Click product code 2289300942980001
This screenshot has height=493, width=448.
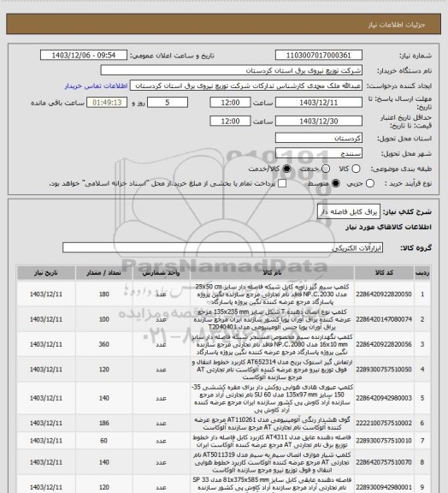coord(384,487)
